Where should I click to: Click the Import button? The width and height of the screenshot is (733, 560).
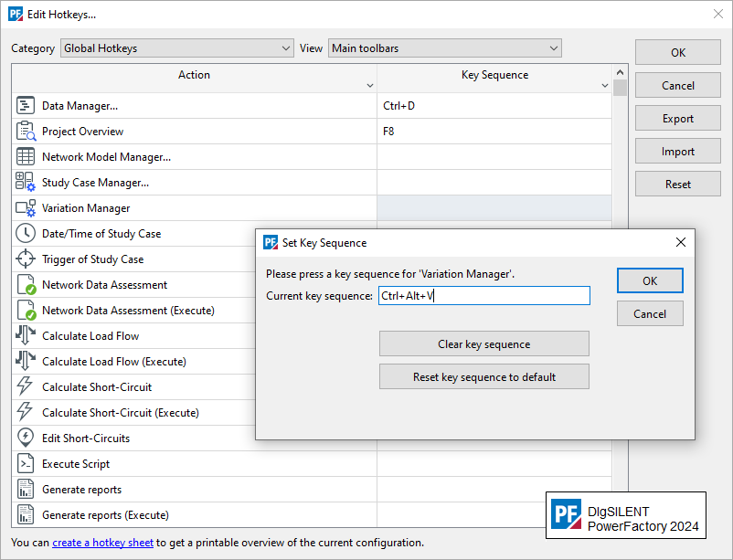point(678,151)
